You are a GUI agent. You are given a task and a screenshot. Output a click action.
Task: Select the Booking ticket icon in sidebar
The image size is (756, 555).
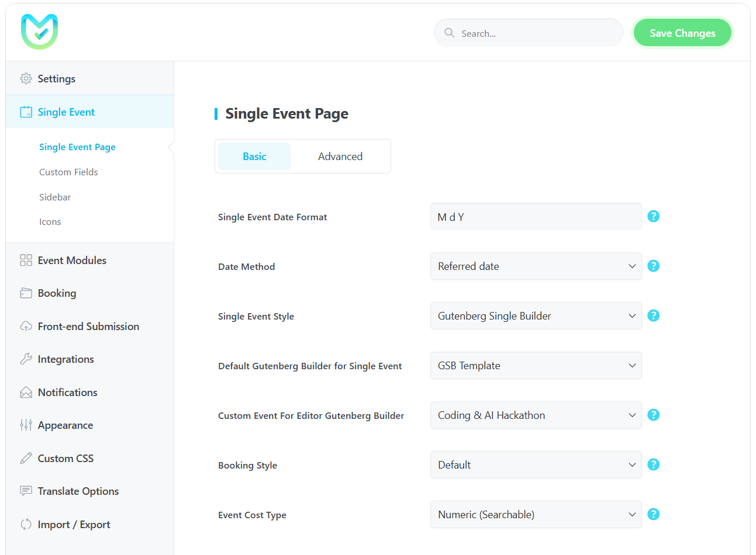pos(26,293)
